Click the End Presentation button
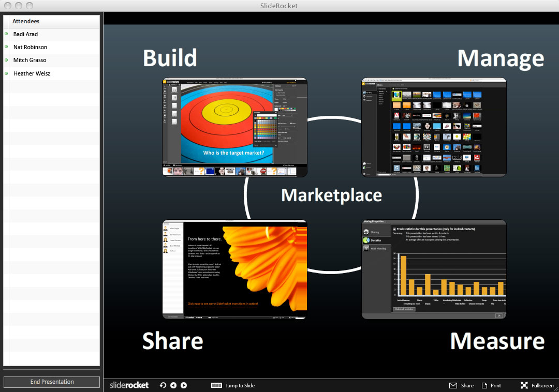 pyautogui.click(x=52, y=382)
